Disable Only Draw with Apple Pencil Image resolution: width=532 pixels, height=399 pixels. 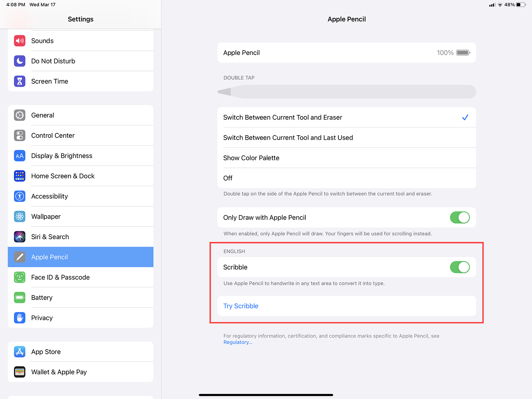click(x=460, y=218)
